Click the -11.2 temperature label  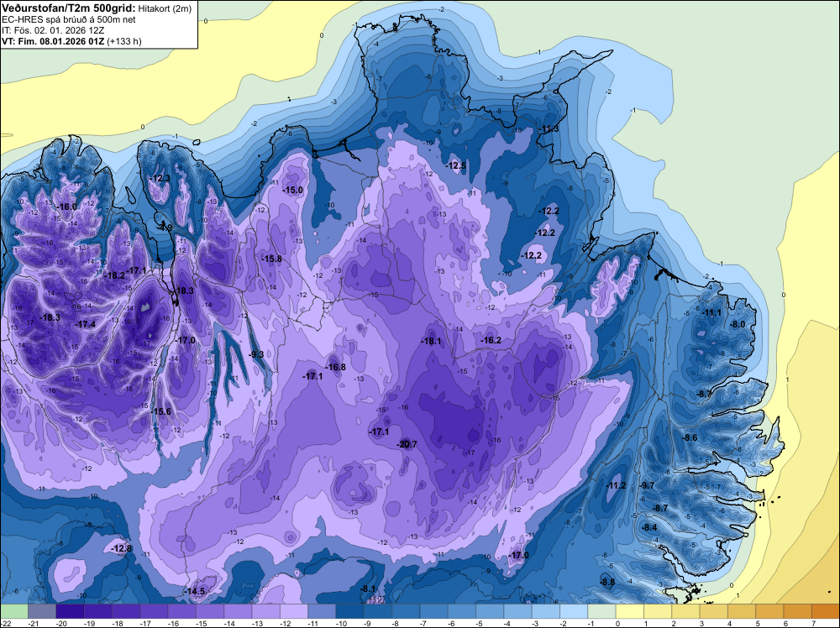pos(616,485)
